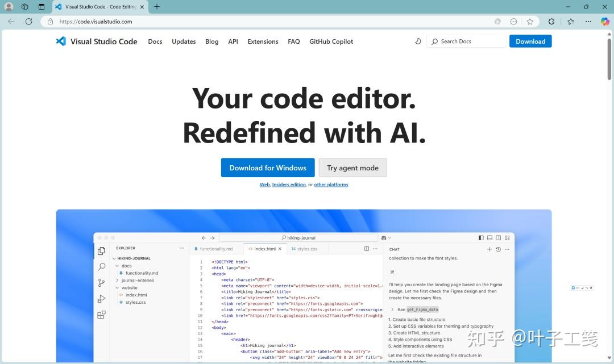
Task: Open chat history clock icon
Action: (498, 249)
